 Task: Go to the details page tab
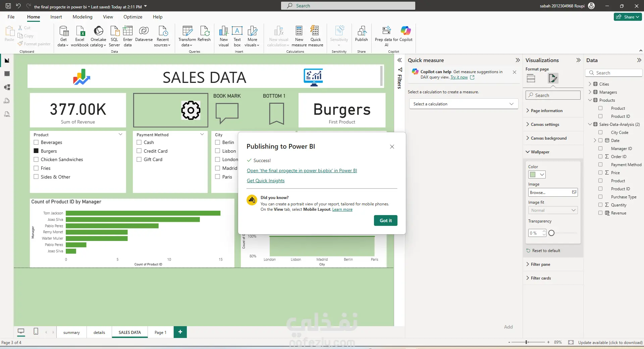[99, 332]
